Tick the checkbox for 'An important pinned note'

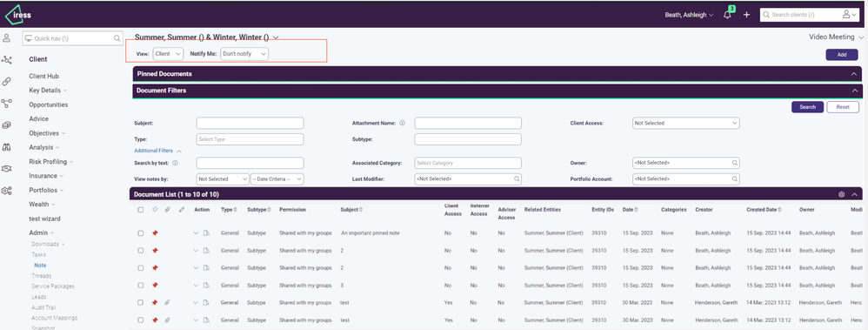pos(141,233)
